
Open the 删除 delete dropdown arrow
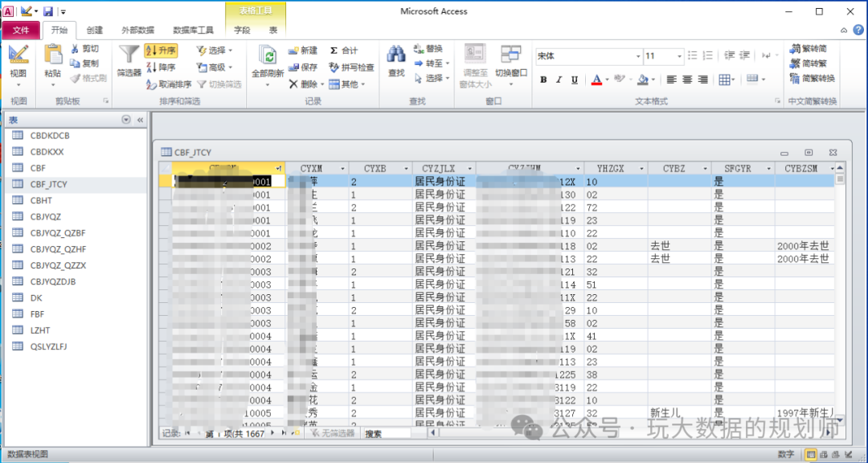[x=322, y=84]
